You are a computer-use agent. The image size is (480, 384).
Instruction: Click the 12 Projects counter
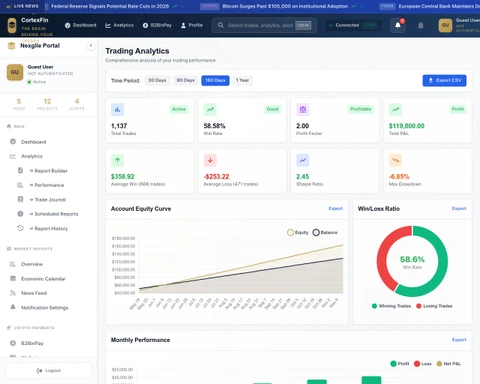click(x=47, y=104)
